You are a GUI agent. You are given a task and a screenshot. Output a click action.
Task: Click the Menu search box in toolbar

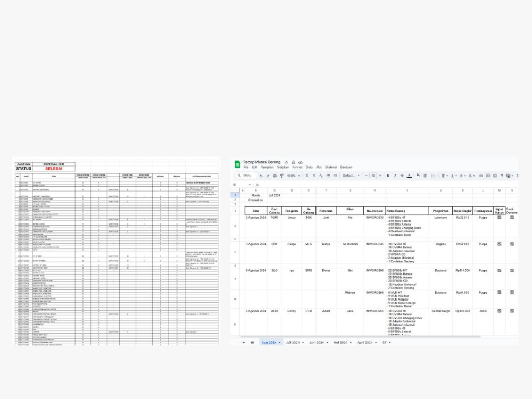[x=246, y=176]
